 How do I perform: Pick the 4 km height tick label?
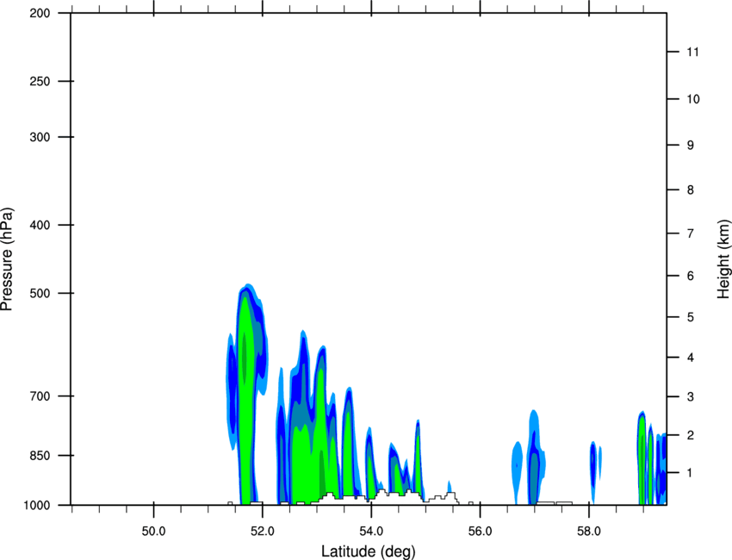tap(691, 358)
